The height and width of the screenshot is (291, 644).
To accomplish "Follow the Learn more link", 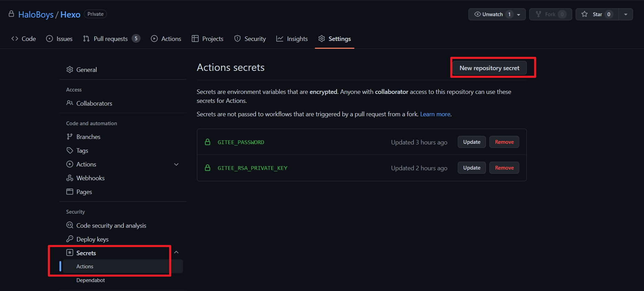I will click(435, 114).
